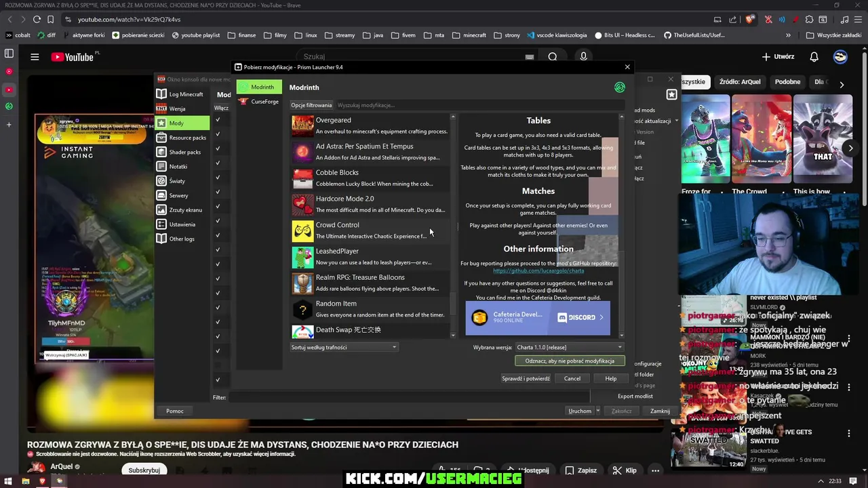Click Brave Shields lion icon
The image size is (868, 488).
coord(749,20)
